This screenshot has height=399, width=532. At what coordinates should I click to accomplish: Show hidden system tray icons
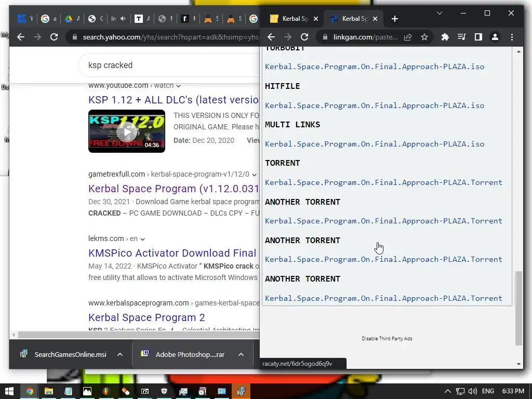[x=447, y=391]
